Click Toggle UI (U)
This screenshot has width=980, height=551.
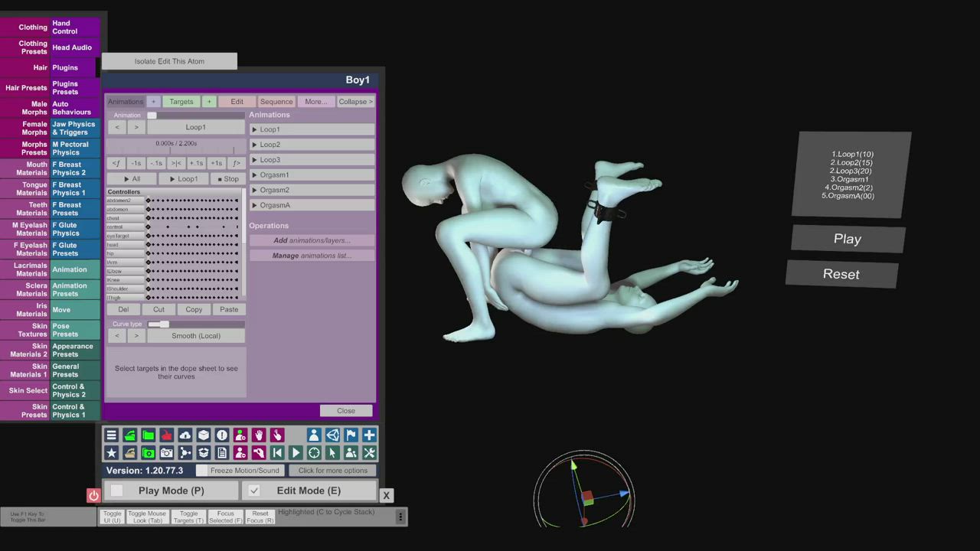tap(112, 517)
